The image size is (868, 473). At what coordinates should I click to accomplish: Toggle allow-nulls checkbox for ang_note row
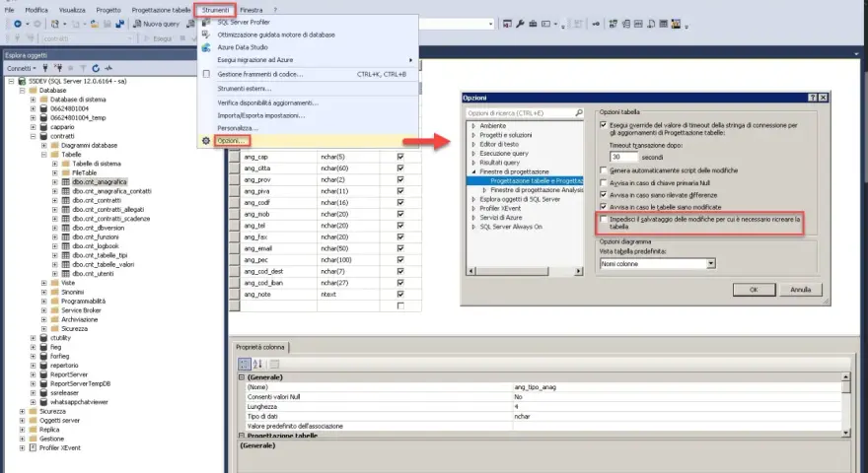click(x=400, y=295)
